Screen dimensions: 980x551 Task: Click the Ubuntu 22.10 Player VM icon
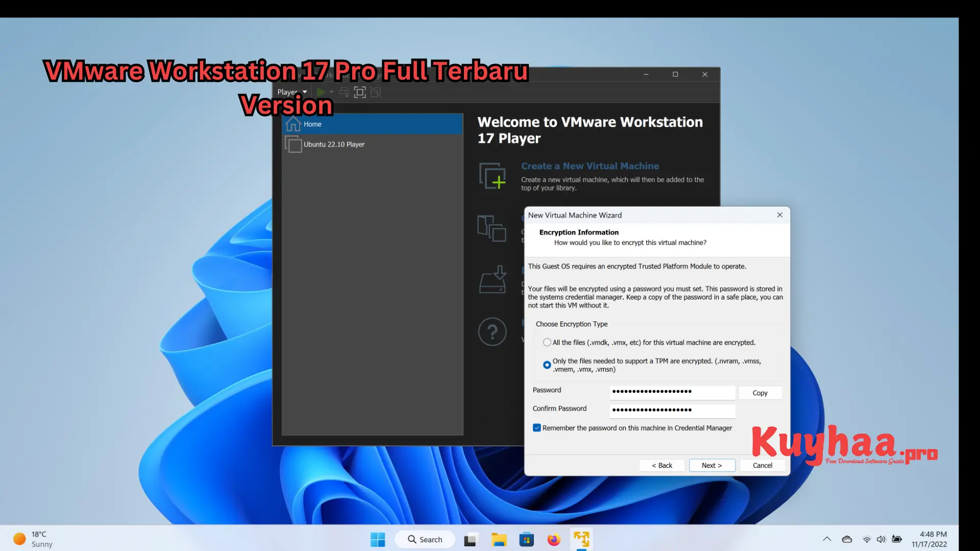pyautogui.click(x=293, y=144)
